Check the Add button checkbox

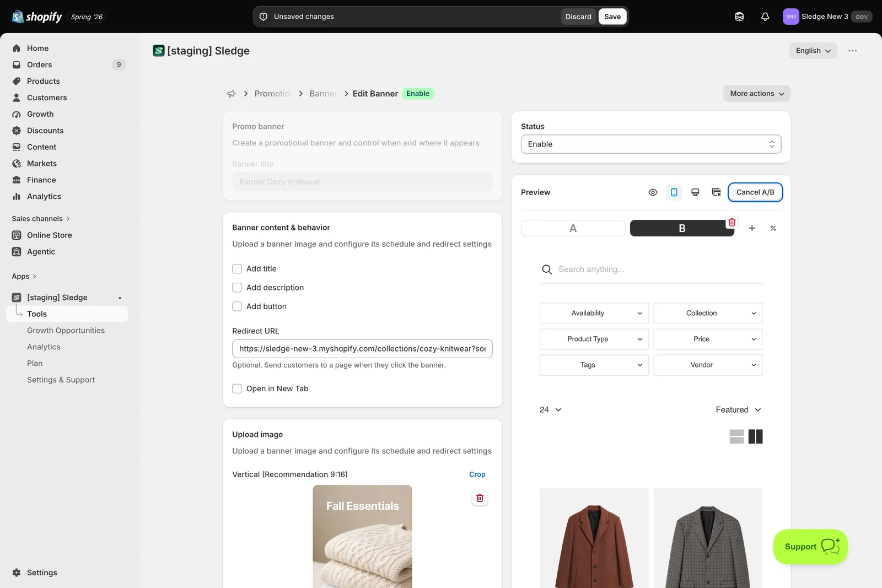[x=237, y=306]
